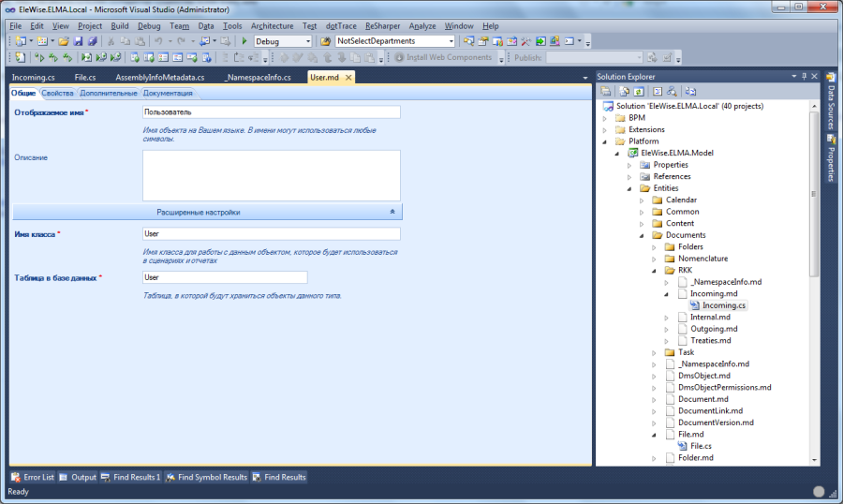
Task: Click the Start Page green arrow icon
Action: (x=540, y=41)
